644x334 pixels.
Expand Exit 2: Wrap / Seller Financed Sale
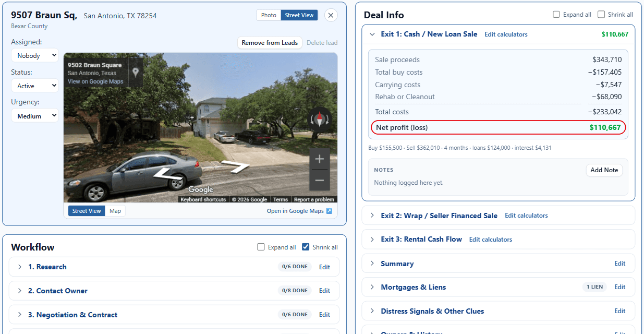pyautogui.click(x=372, y=216)
